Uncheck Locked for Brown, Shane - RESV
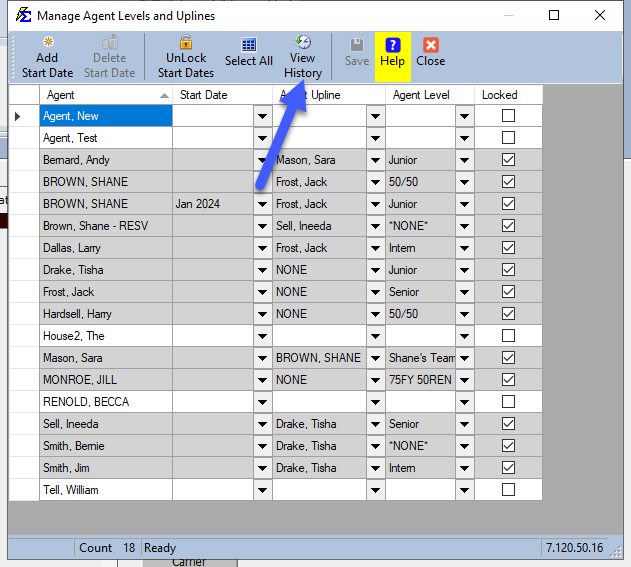 (x=508, y=226)
